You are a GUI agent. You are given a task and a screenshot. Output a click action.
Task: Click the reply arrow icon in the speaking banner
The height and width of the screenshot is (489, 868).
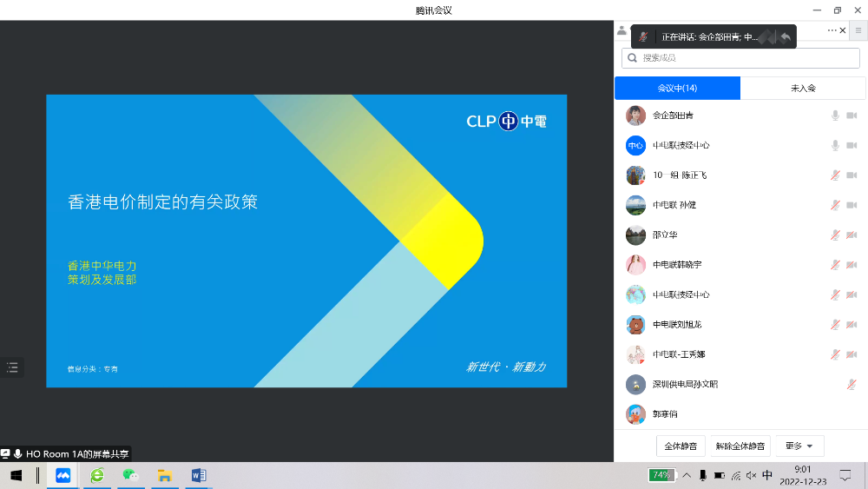[785, 37]
